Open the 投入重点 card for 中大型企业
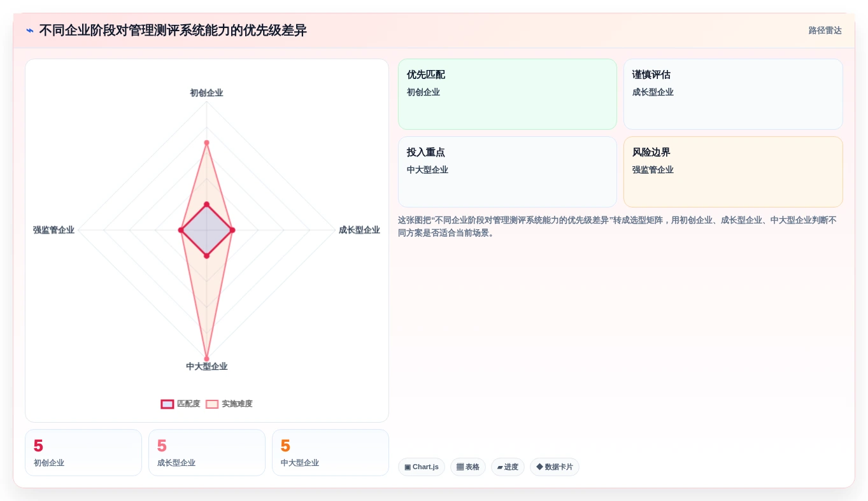Viewport: 868px width, 501px height. (508, 172)
